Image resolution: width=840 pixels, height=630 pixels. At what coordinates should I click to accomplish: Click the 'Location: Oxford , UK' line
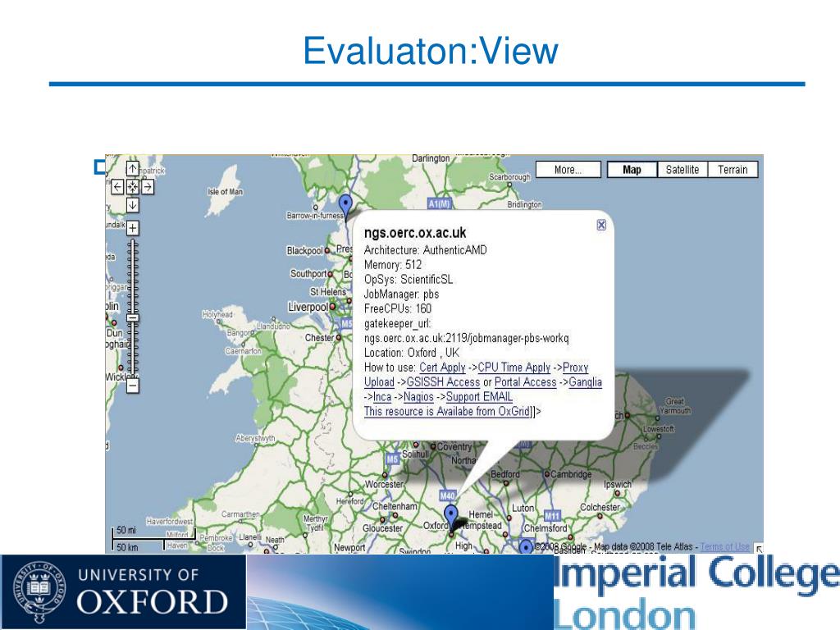click(x=412, y=353)
